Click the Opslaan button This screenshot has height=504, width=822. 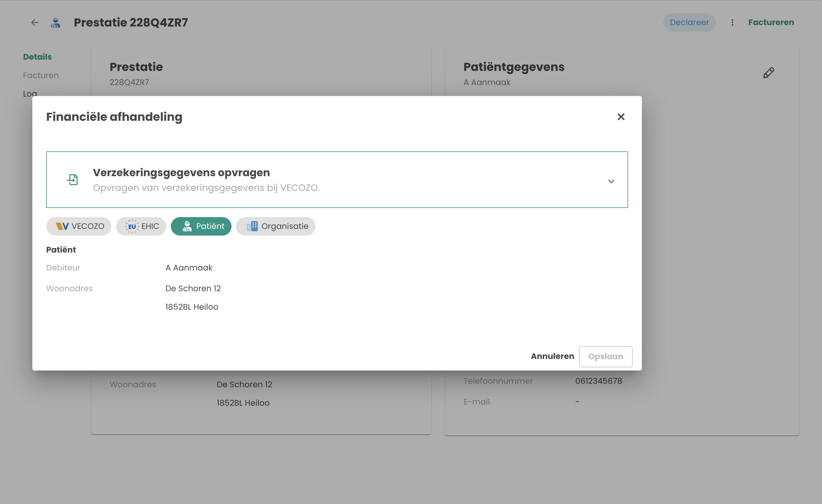pos(605,356)
